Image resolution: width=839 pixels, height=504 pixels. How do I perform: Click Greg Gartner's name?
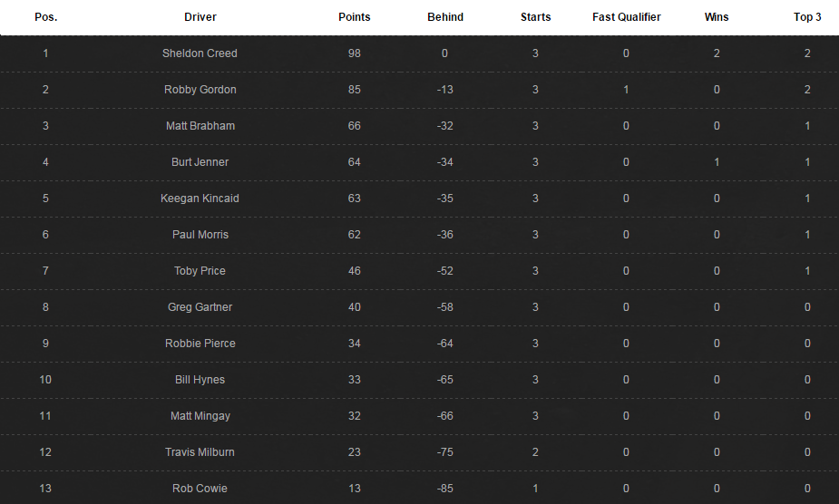[x=200, y=307]
